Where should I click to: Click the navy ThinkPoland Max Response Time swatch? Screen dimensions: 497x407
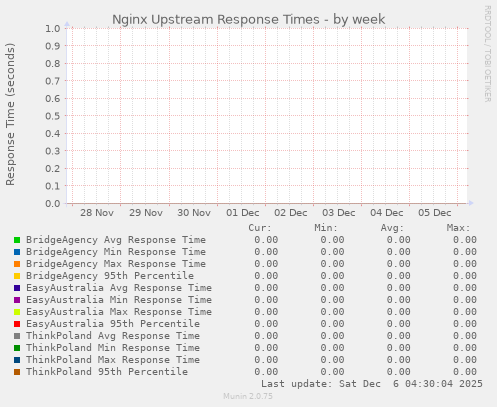pyautogui.click(x=17, y=360)
